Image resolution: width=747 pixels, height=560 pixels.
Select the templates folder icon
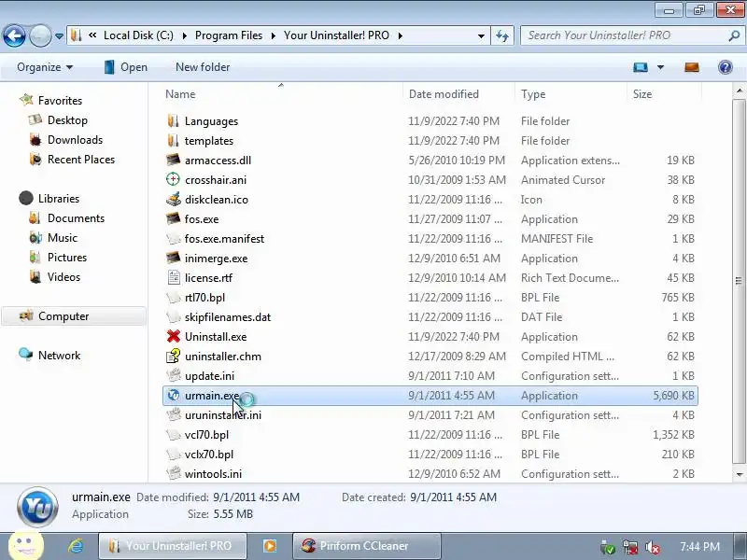[x=173, y=141]
